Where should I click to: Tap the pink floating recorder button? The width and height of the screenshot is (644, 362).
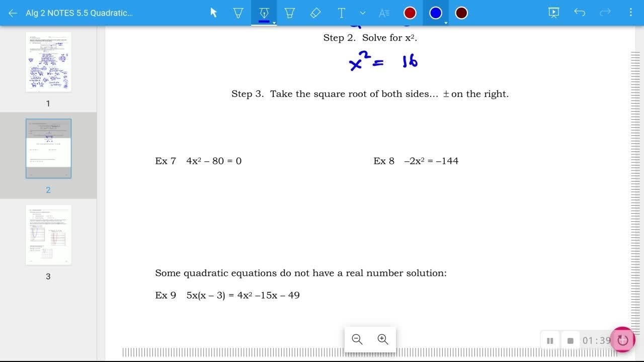tap(622, 340)
